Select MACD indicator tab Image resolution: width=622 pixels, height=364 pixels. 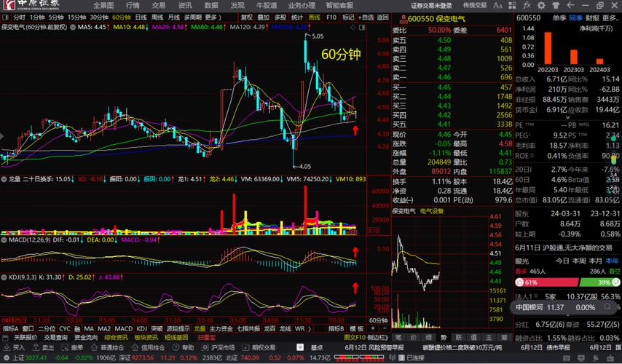[x=123, y=329]
